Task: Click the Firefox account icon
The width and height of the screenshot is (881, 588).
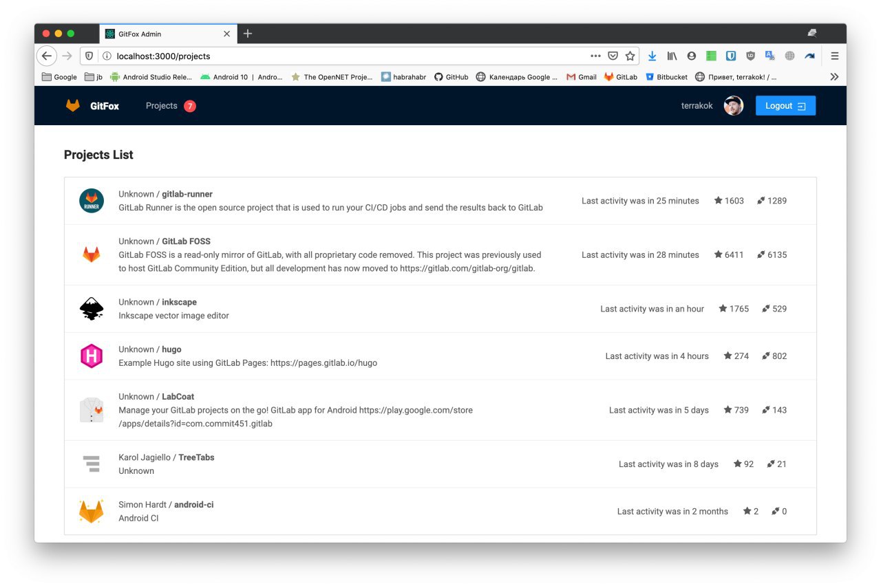Action: tap(692, 56)
